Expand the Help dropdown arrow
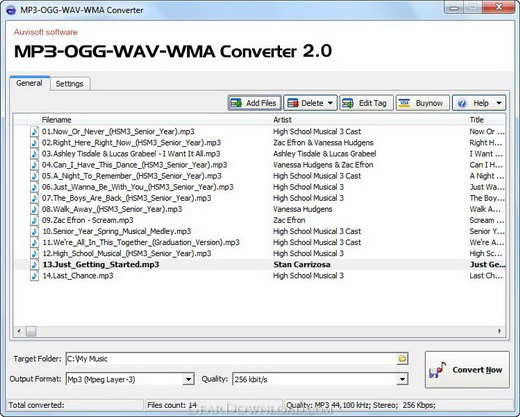 pos(499,103)
